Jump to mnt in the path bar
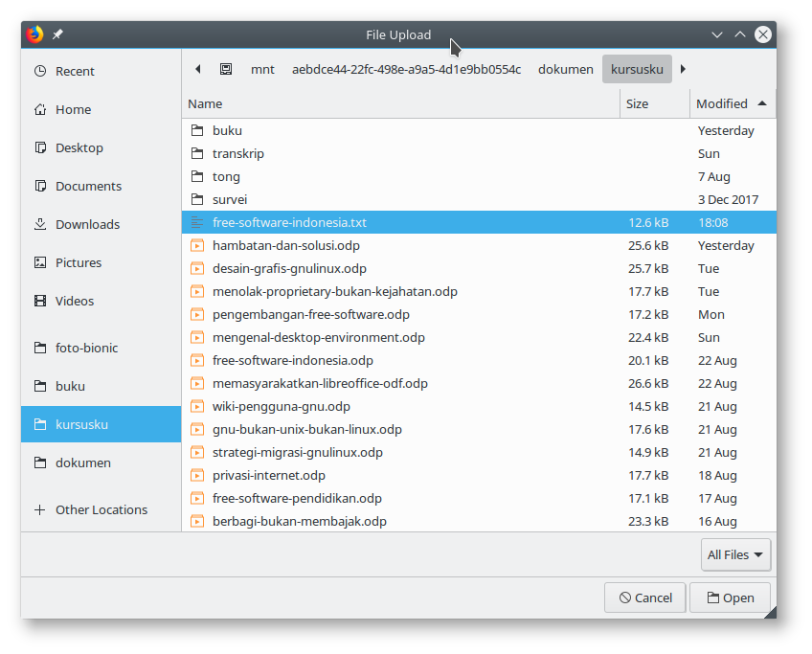This screenshot has width=812, height=654. click(x=262, y=69)
